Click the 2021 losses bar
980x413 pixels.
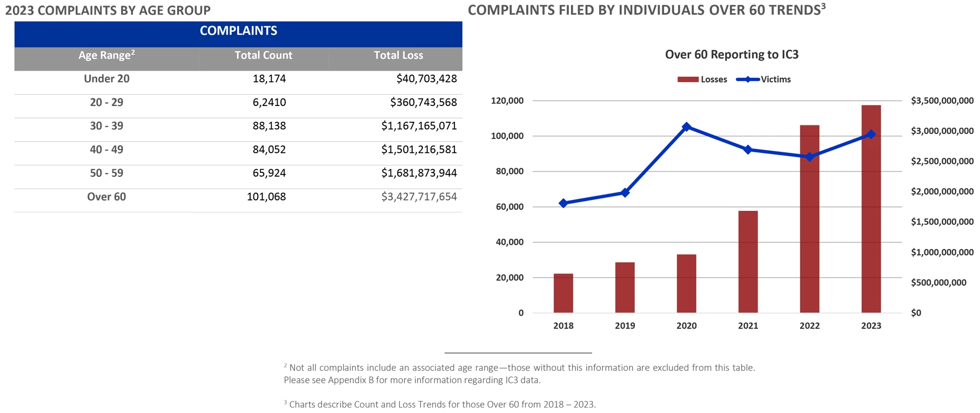(x=748, y=262)
